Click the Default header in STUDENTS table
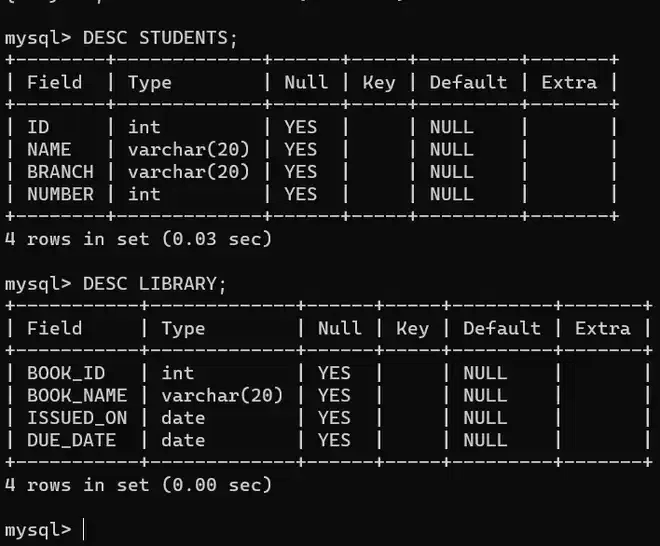 (468, 83)
